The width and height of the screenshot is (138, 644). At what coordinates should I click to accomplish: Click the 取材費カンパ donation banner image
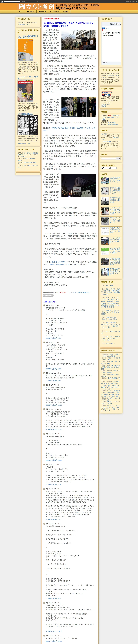click(107, 93)
